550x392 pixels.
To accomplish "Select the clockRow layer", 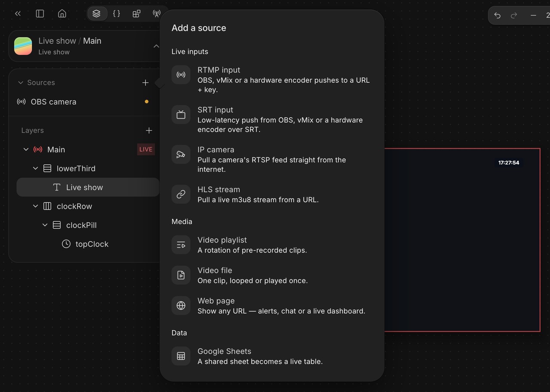I will click(x=88, y=206).
